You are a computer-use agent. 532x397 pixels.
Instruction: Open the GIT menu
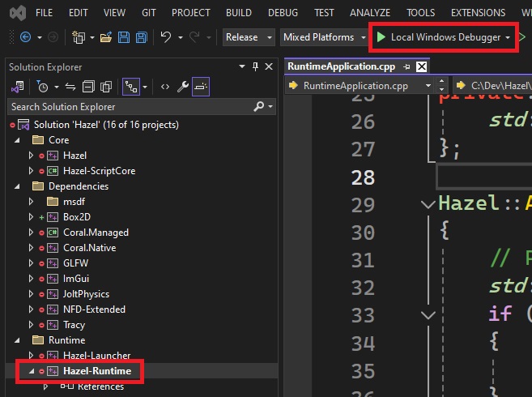(149, 13)
